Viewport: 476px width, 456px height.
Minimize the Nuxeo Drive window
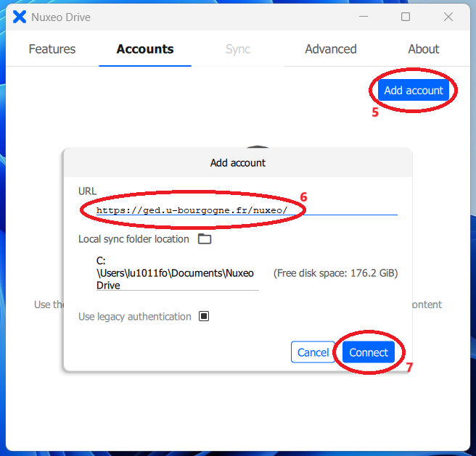(x=364, y=17)
